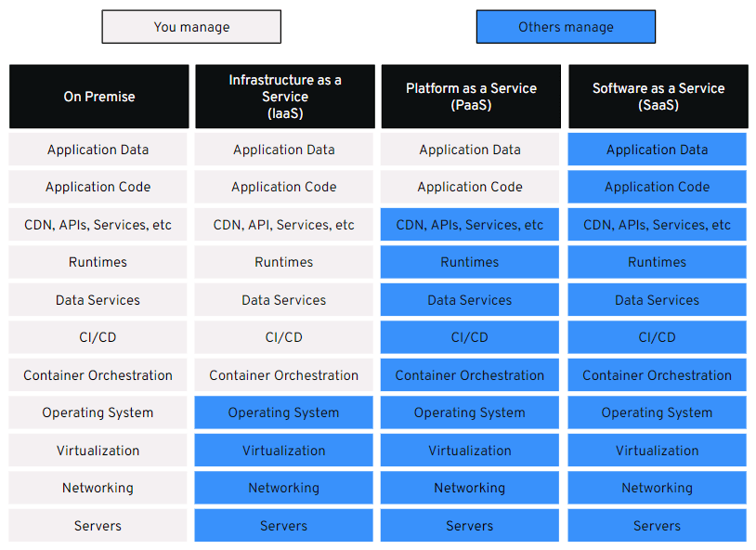
Task: Select Application Code under On Premise
Action: (98, 187)
